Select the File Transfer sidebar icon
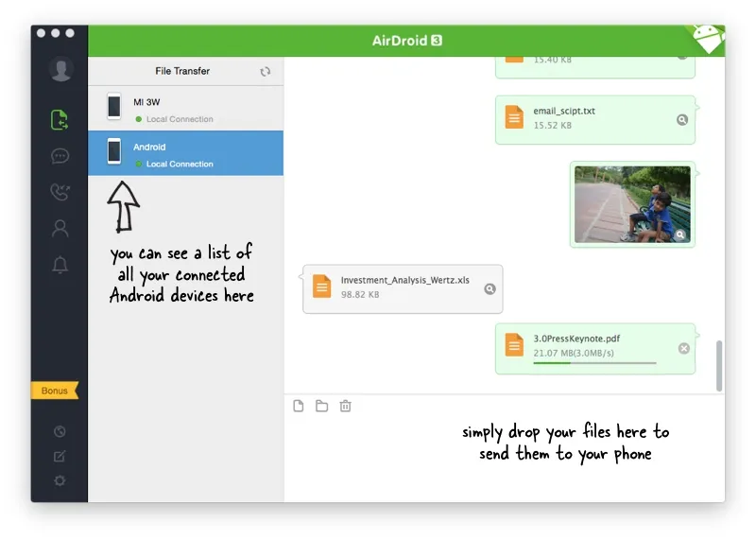Viewport: 756px width, 539px height. coord(60,120)
